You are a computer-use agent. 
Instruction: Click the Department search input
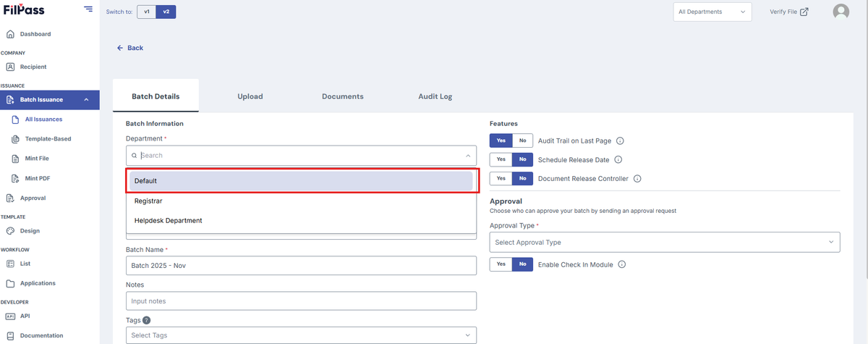pos(300,156)
